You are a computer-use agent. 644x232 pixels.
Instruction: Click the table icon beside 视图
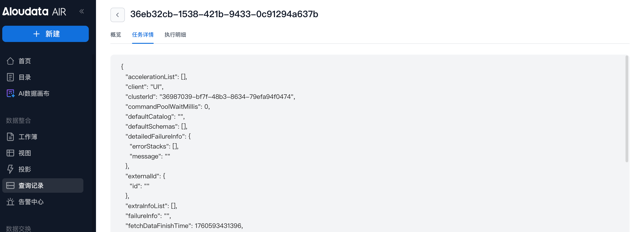[10, 153]
